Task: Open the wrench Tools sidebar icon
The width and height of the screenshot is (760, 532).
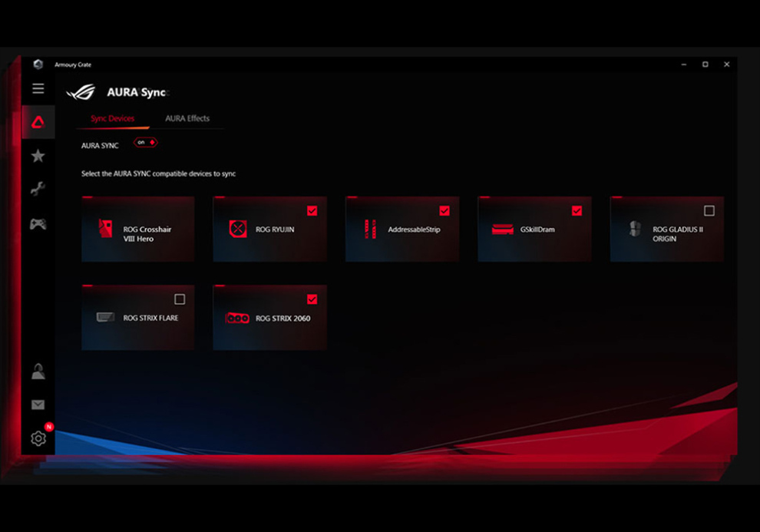Action: point(38,189)
